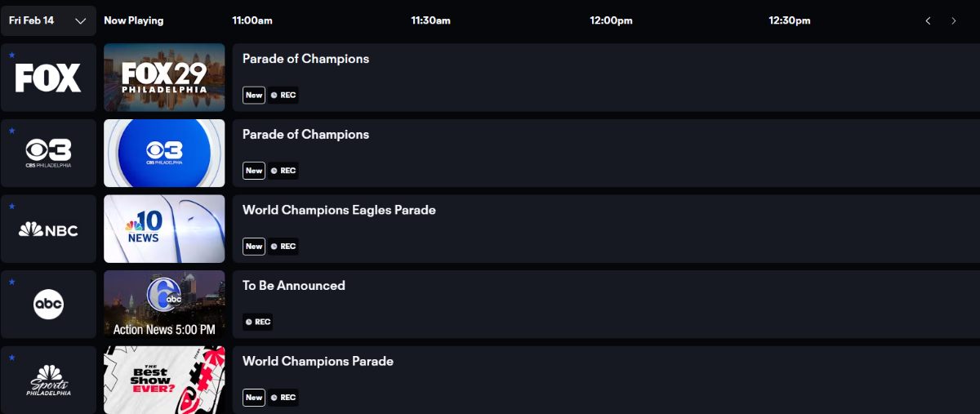980x414 pixels.
Task: Toggle favorite star on NBC channel
Action: coord(11,207)
